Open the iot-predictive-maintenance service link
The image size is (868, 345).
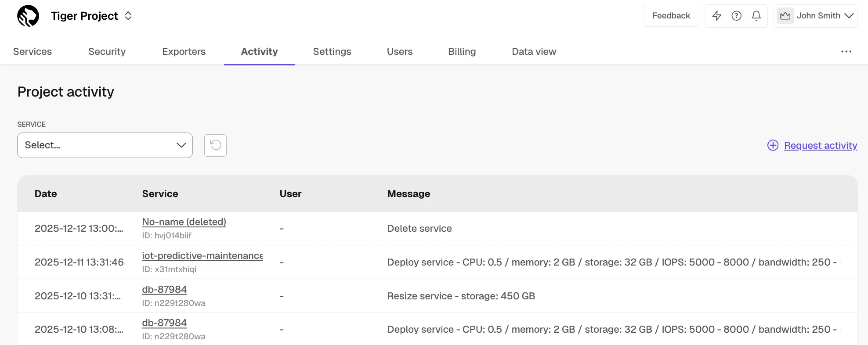click(x=203, y=256)
